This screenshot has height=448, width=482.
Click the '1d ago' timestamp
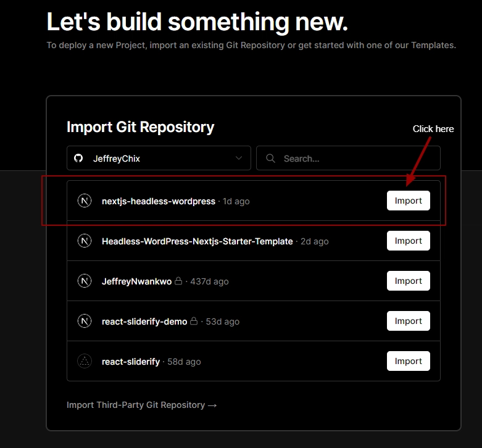click(236, 202)
